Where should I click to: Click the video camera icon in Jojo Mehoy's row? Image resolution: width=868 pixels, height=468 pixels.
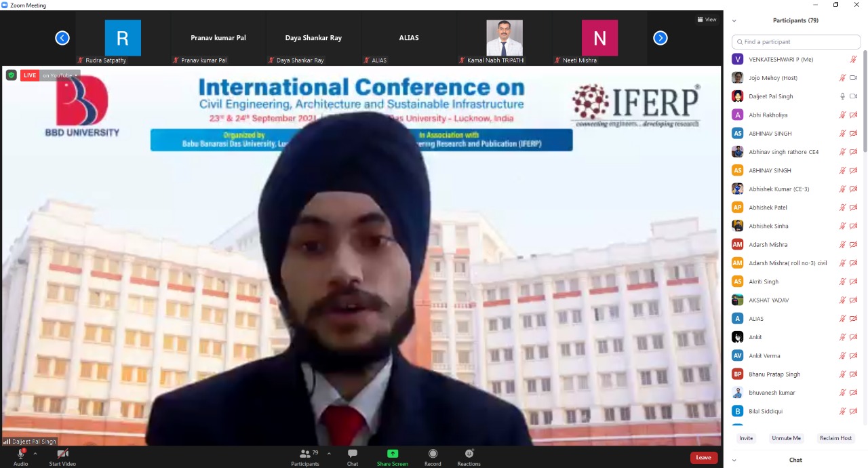point(854,78)
